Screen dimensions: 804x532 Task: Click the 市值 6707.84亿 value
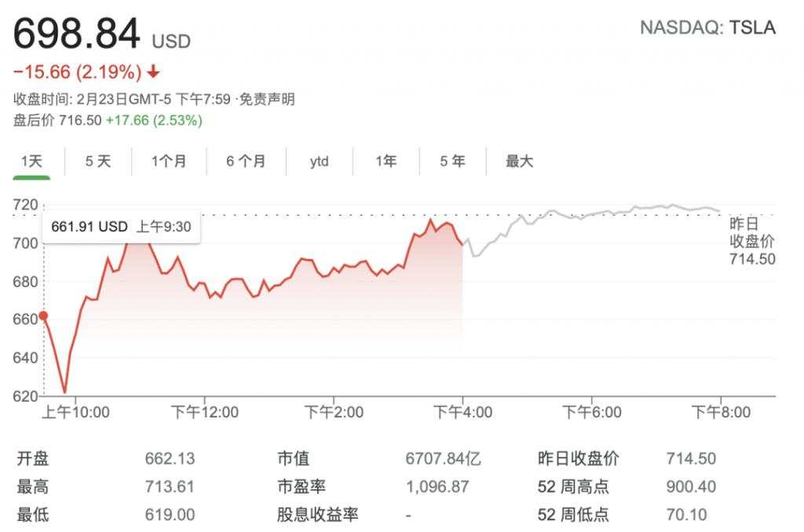pos(443,458)
